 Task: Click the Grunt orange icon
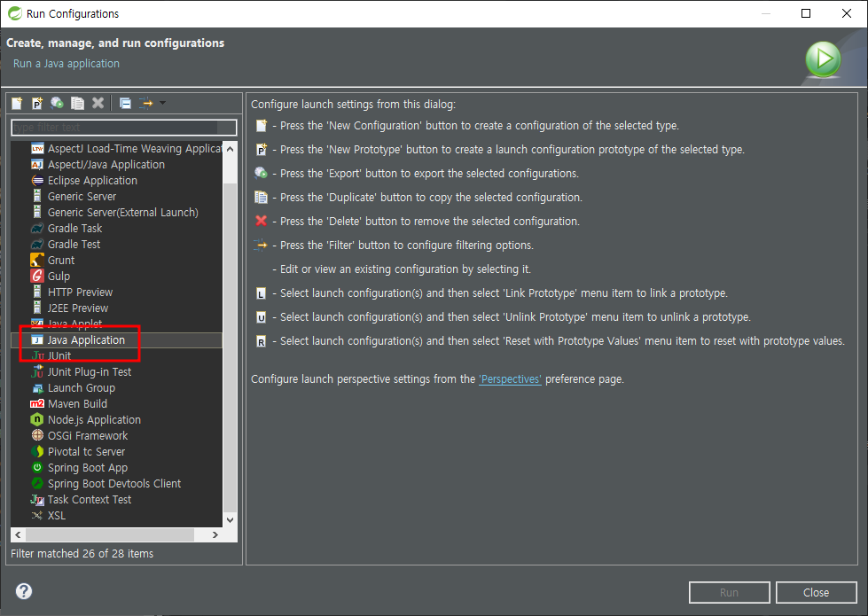tap(37, 260)
